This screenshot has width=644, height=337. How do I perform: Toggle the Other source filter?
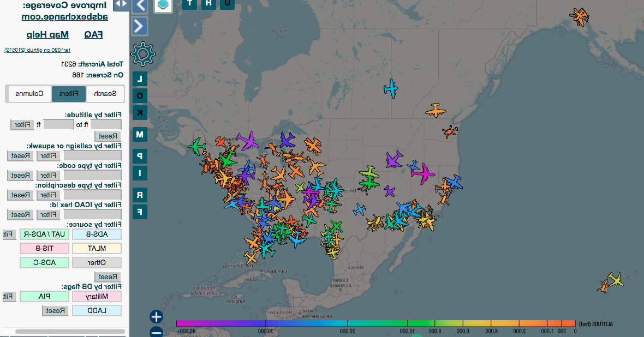click(97, 263)
